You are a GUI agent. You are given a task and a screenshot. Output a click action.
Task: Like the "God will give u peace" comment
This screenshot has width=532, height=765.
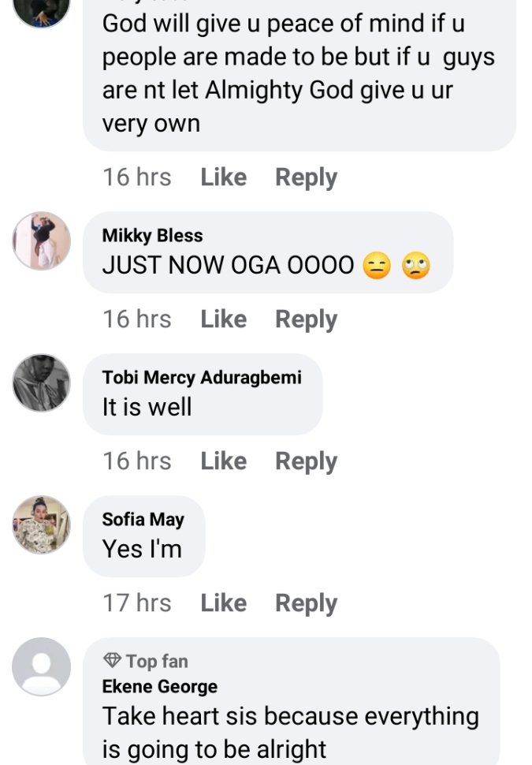coord(223,177)
